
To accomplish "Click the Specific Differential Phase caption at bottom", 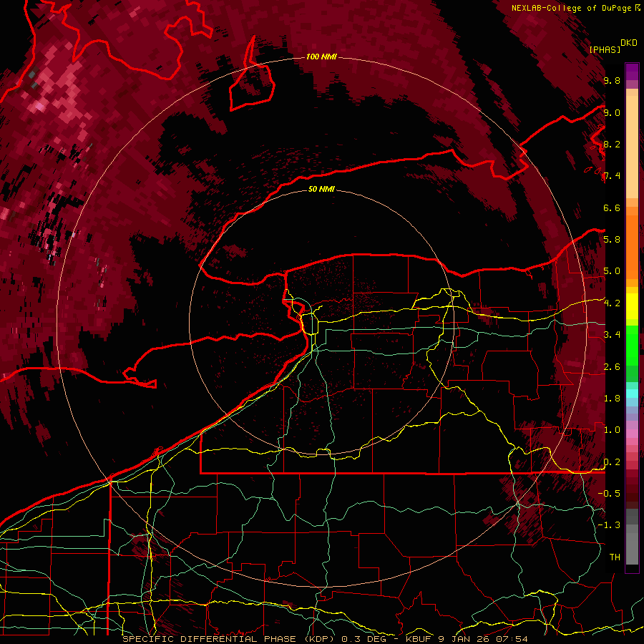I will [325, 639].
